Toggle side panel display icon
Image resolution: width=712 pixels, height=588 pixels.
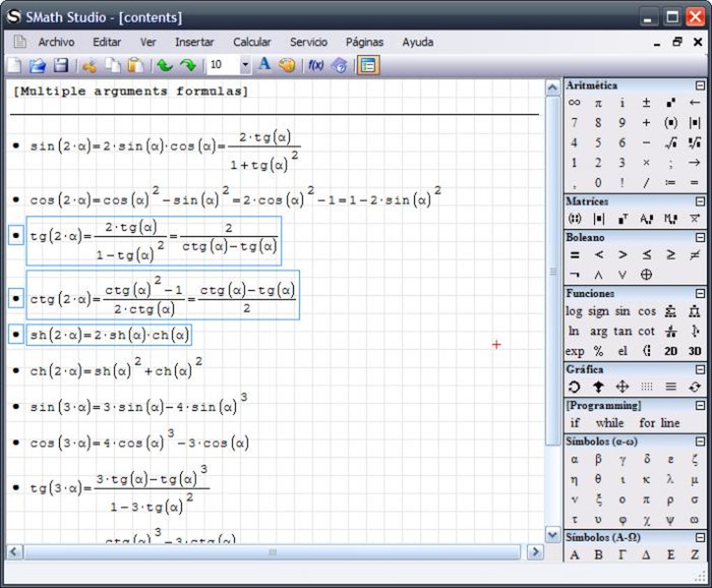pos(369,66)
